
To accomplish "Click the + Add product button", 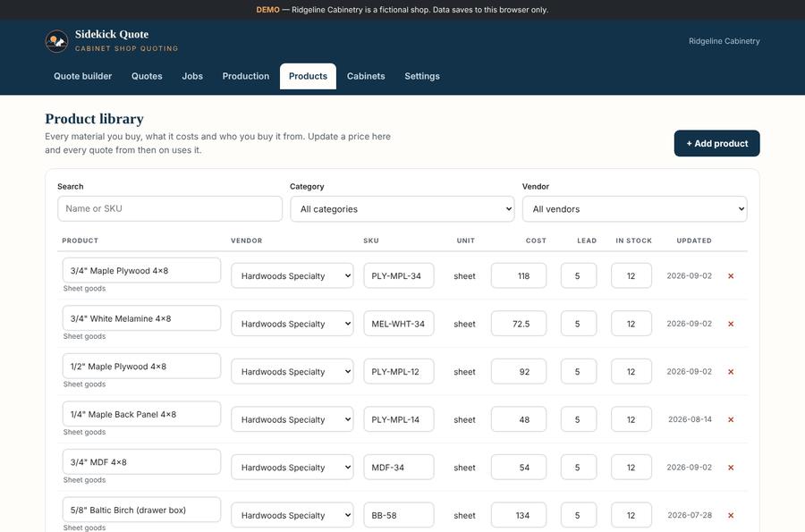I will pyautogui.click(x=716, y=143).
